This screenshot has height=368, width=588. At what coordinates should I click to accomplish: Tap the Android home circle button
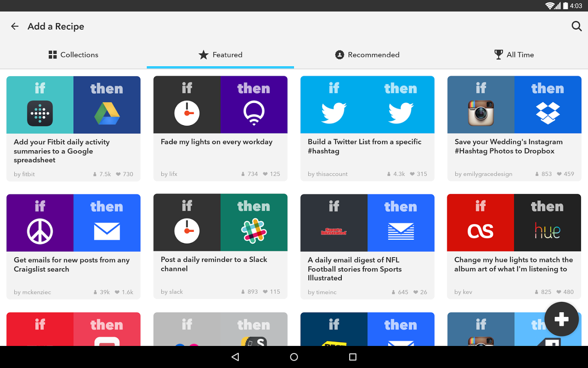pos(294,357)
